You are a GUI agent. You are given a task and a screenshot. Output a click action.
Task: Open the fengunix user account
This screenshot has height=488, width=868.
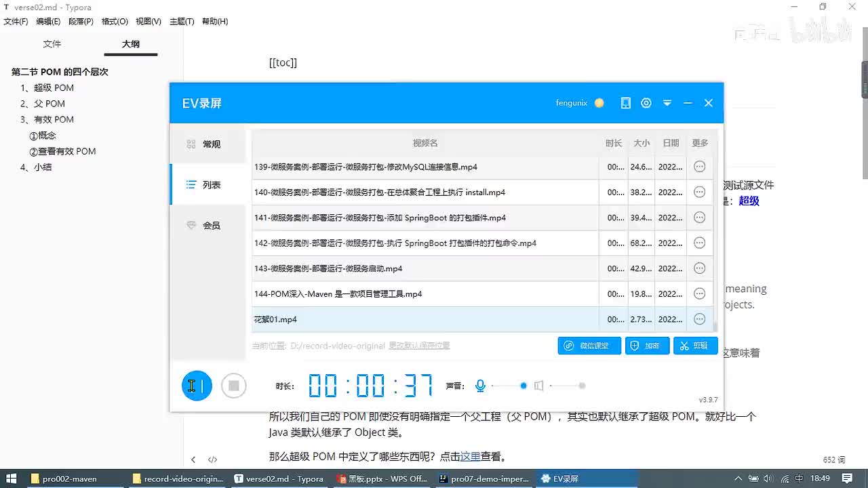pyautogui.click(x=572, y=103)
